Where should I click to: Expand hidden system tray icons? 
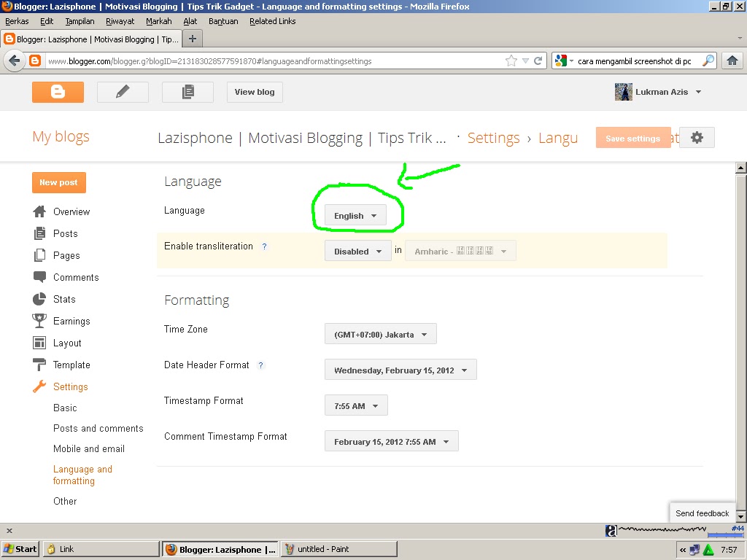[683, 550]
